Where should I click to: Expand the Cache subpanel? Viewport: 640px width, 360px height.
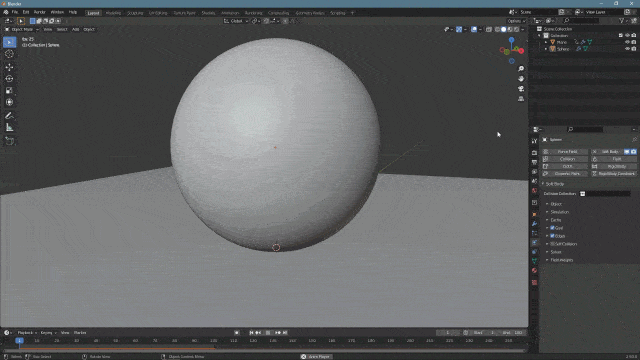tap(547, 220)
